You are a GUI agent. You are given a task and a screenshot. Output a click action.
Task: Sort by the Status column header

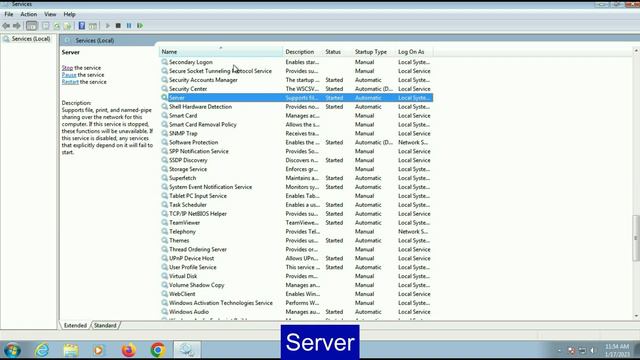[x=337, y=52]
